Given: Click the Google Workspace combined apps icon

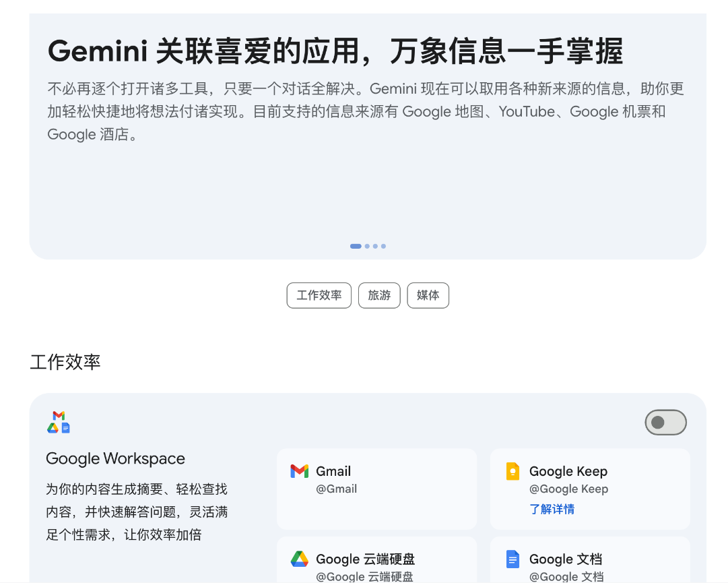Looking at the screenshot, I should (59, 423).
